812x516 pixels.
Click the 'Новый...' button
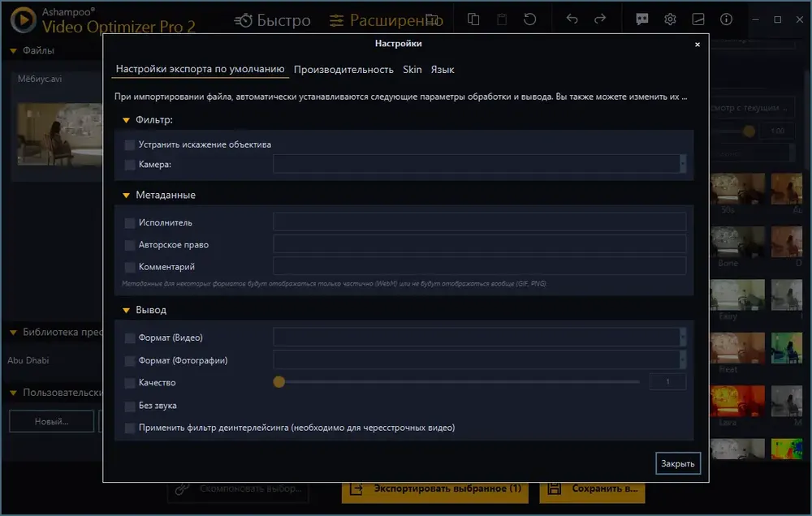point(52,421)
